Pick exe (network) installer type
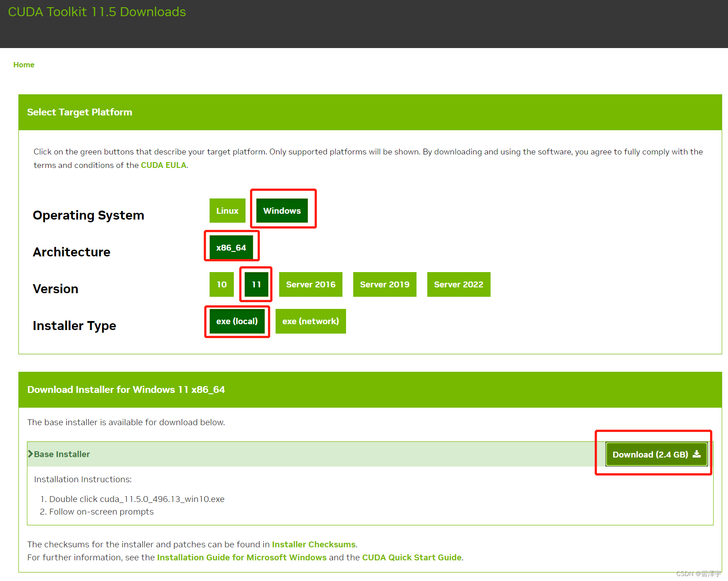The image size is (728, 581). [311, 321]
